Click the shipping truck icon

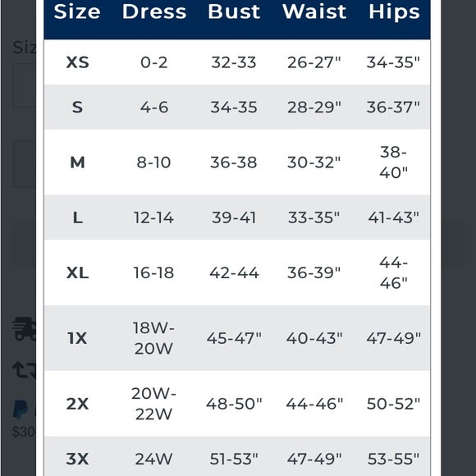pos(25,328)
